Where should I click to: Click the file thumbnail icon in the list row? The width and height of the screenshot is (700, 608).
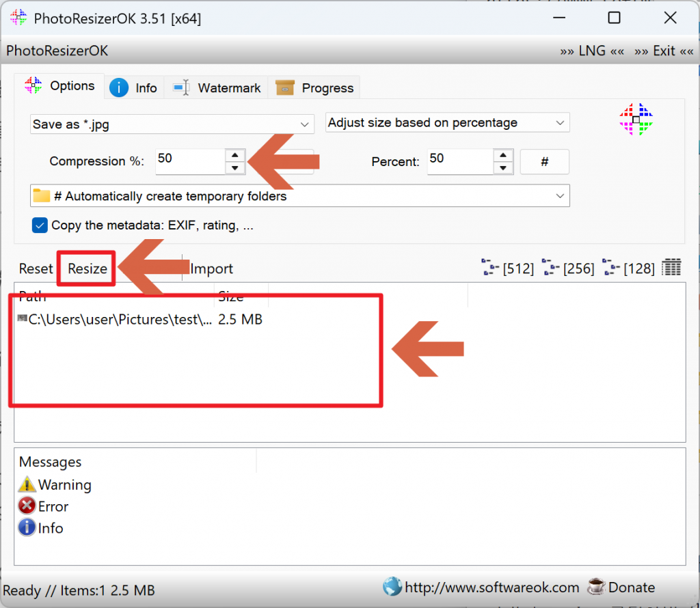pos(22,318)
